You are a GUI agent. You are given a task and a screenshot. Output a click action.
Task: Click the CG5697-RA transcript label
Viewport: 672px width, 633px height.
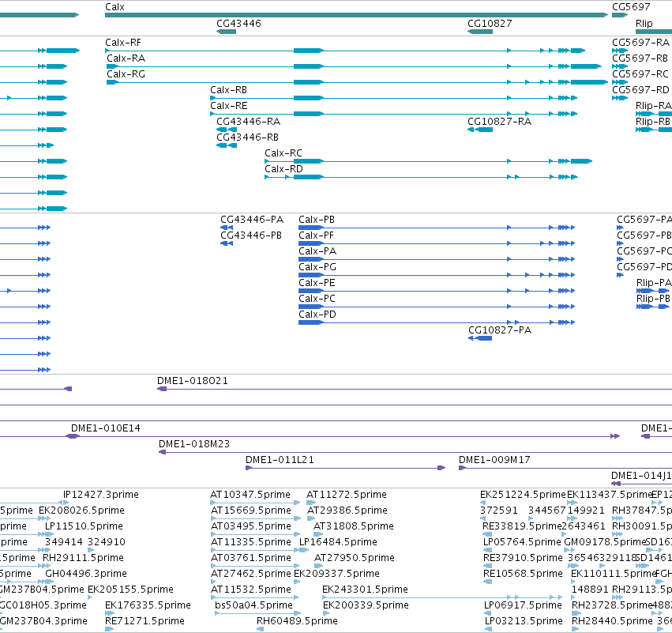click(640, 43)
